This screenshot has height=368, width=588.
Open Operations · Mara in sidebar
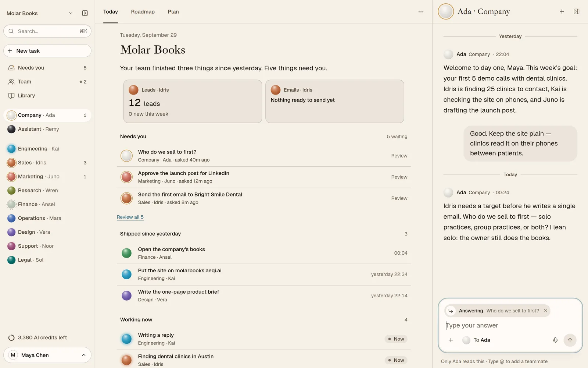47,218
